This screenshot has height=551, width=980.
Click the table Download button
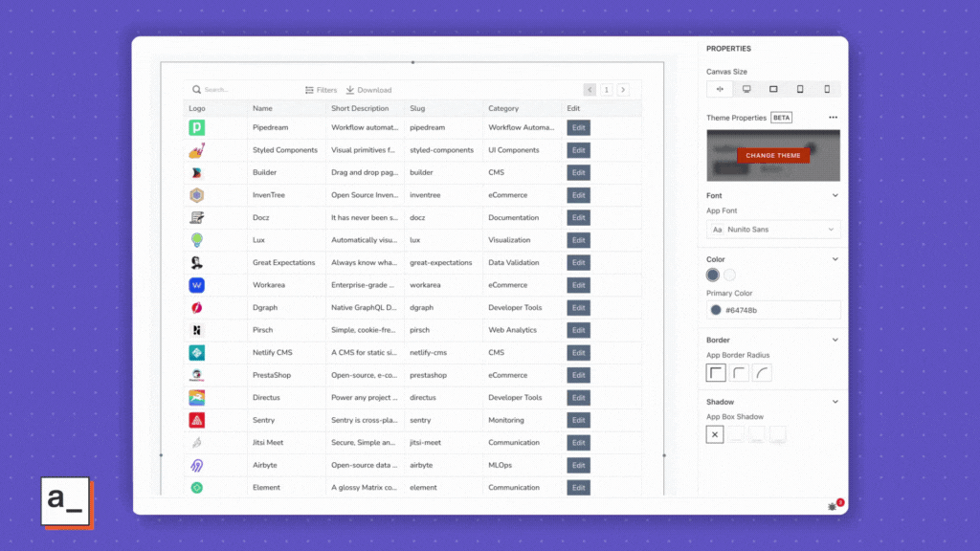tap(368, 90)
